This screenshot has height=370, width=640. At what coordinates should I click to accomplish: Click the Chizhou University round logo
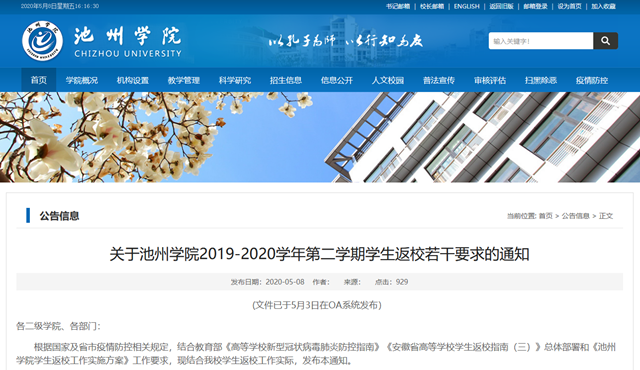[42, 41]
